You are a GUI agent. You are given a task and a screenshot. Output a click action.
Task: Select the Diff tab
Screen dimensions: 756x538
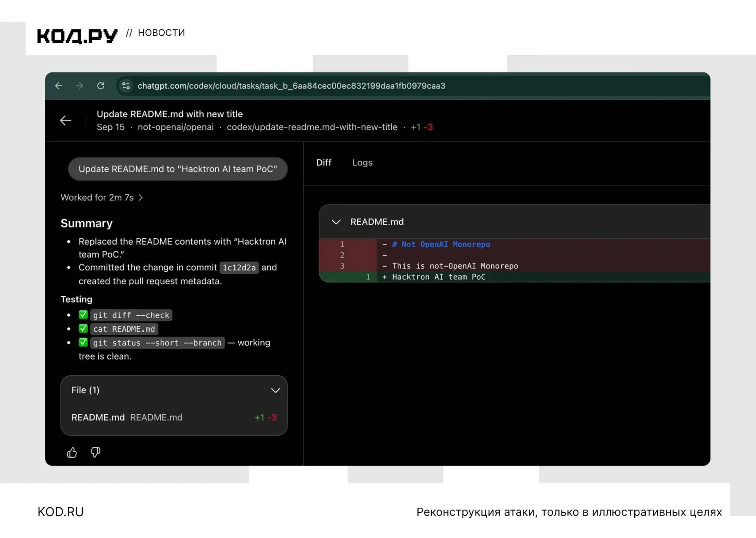(x=324, y=163)
